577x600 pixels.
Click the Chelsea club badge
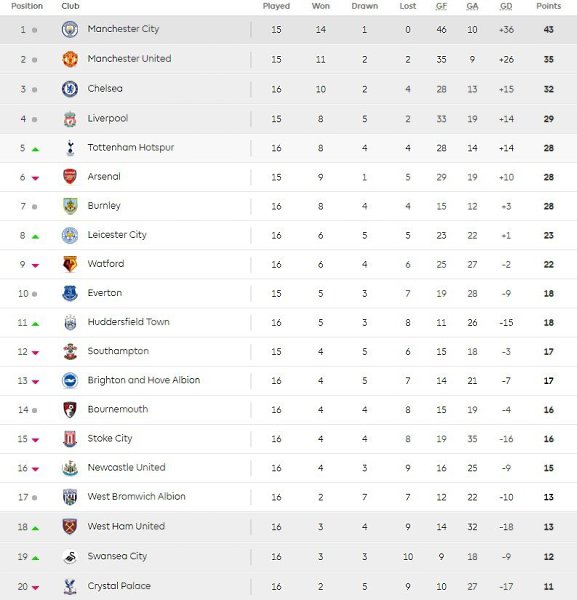click(70, 89)
